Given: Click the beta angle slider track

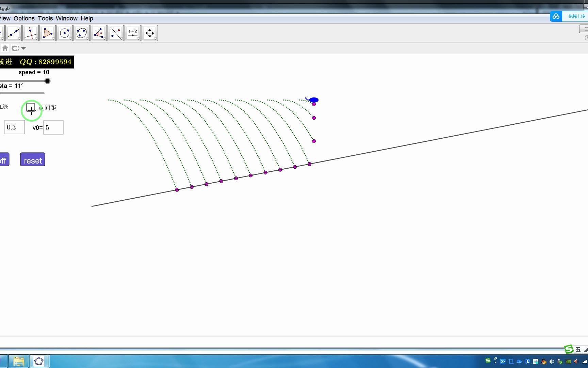Looking at the screenshot, I should [x=22, y=93].
